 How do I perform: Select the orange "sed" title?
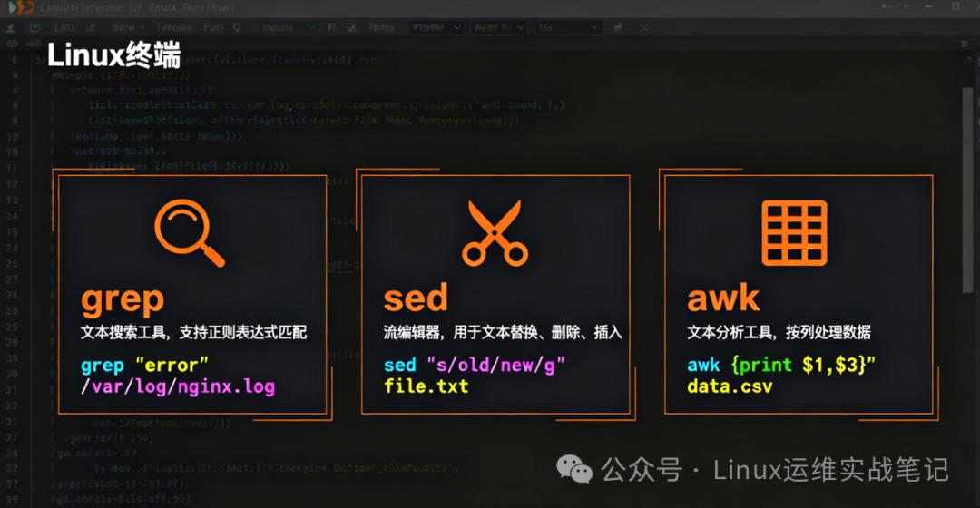pos(416,298)
